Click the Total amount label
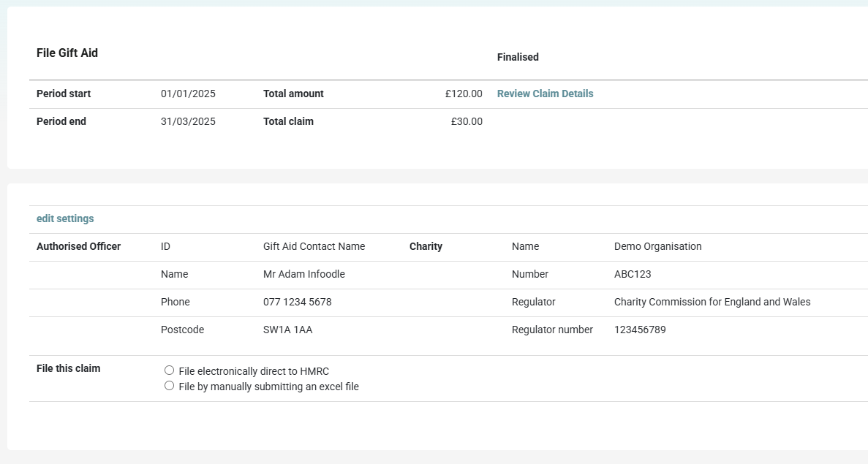The height and width of the screenshot is (464, 868). tap(293, 94)
